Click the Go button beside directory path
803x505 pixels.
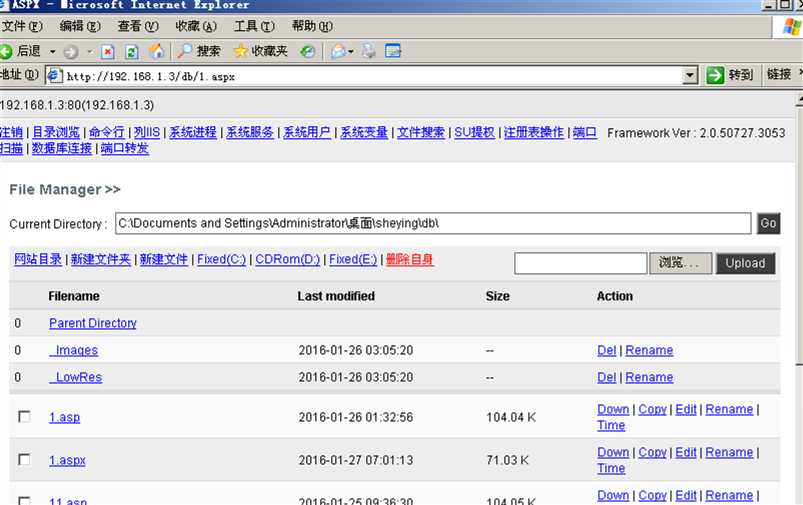769,223
